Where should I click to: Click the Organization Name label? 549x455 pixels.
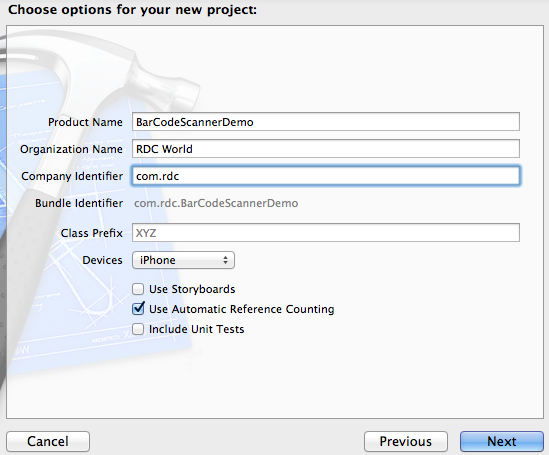point(71,149)
